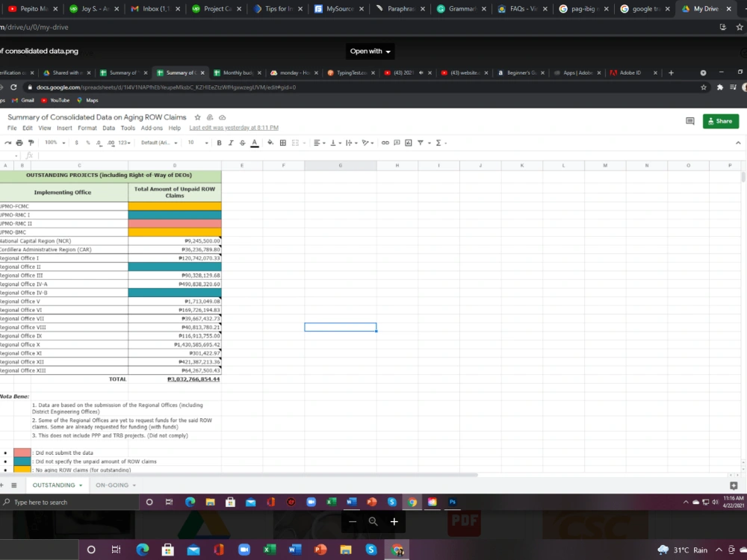Viewport: 747px width, 560px height.
Task: Open the OUTSTANDING sheet tab arrow menu
Action: click(81, 485)
